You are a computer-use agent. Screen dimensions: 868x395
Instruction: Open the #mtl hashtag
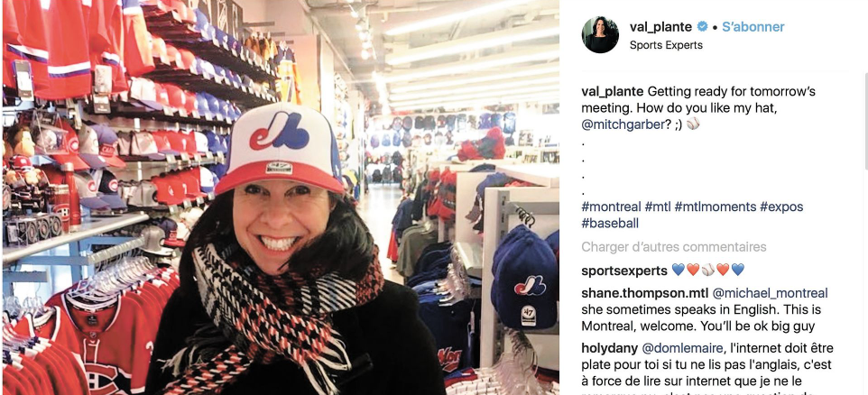(x=658, y=207)
